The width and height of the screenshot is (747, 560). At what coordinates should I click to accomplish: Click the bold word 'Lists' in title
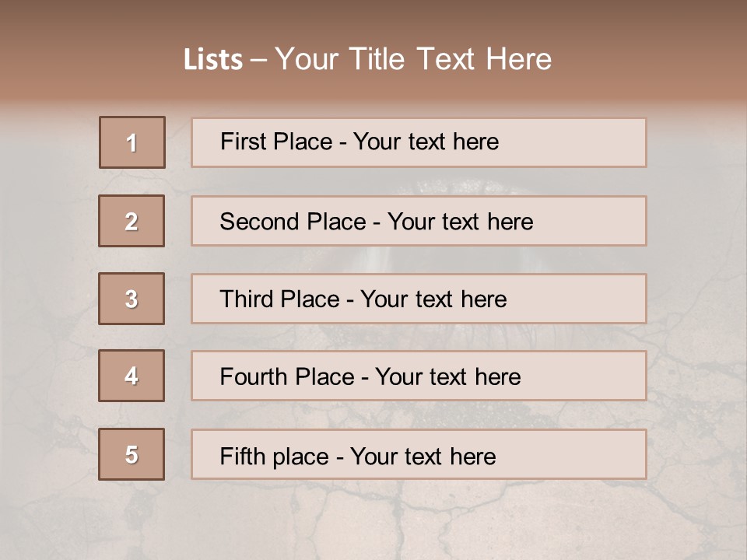click(x=213, y=60)
